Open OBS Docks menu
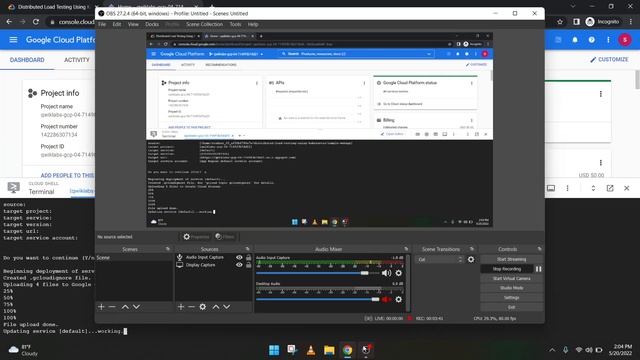The height and width of the screenshot is (360, 640). [x=152, y=24]
